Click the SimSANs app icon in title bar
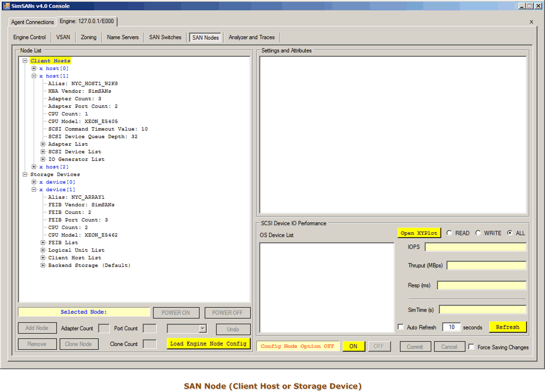 tap(6, 6)
